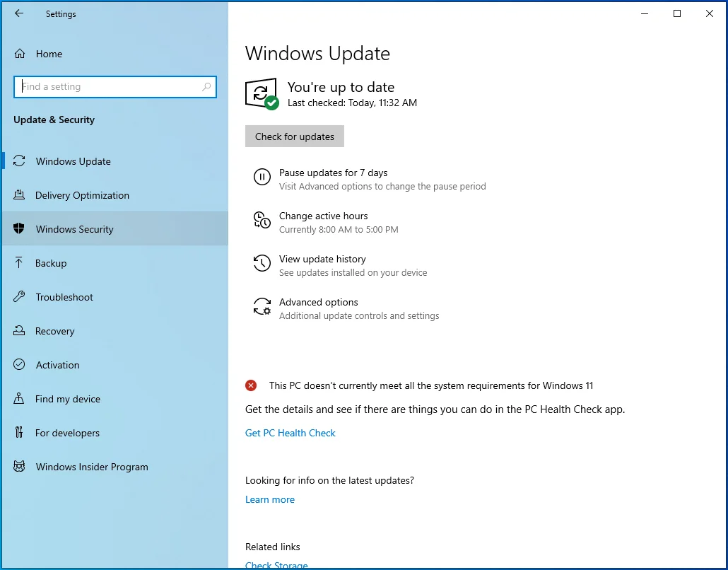Click the Find my device person icon
The width and height of the screenshot is (728, 570).
coord(18,399)
